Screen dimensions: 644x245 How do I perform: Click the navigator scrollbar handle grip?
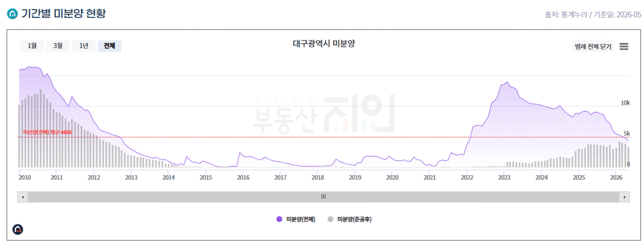(x=323, y=197)
